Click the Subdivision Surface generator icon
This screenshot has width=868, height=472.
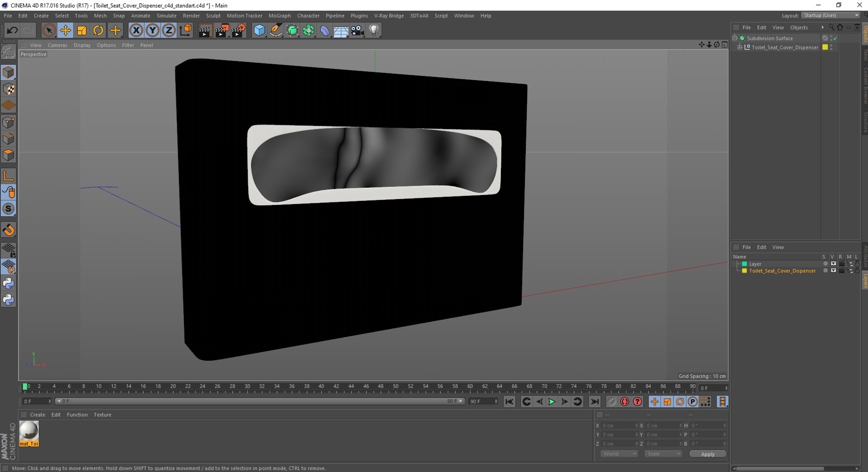[292, 30]
